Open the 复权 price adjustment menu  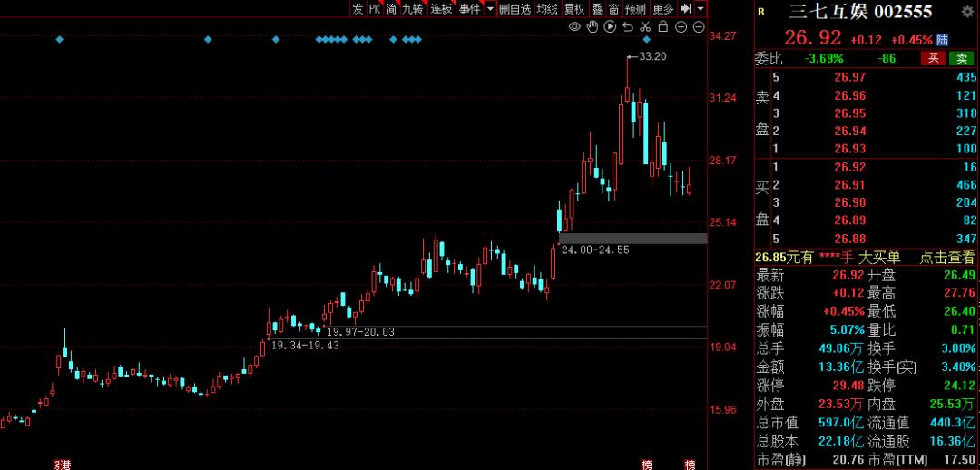point(574,9)
